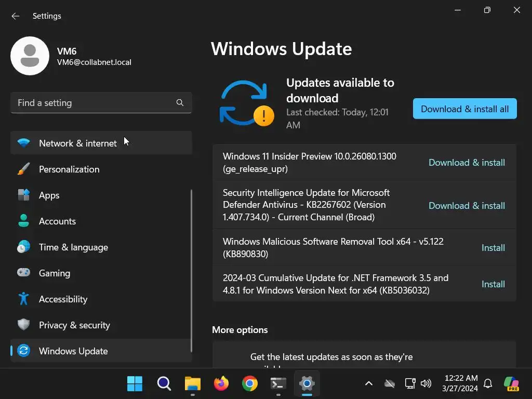Click the Settings gear taskbar icon
Image resolution: width=532 pixels, height=399 pixels.
pyautogui.click(x=307, y=384)
